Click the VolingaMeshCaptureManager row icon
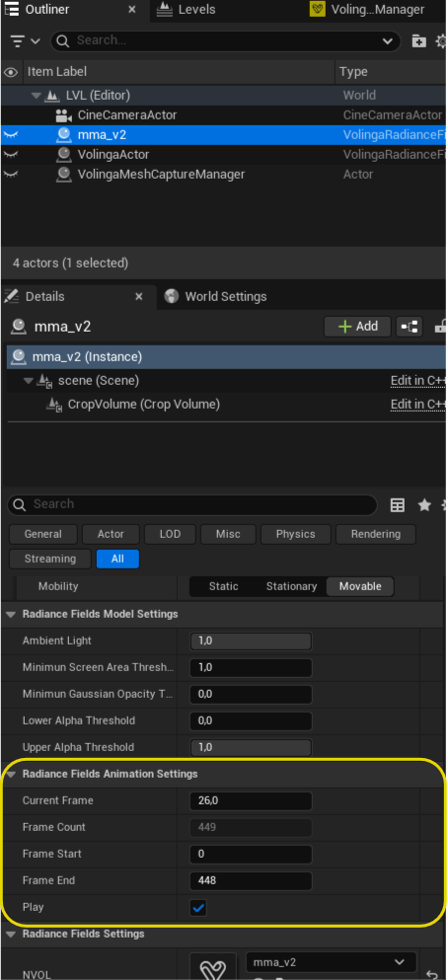 (x=63, y=175)
